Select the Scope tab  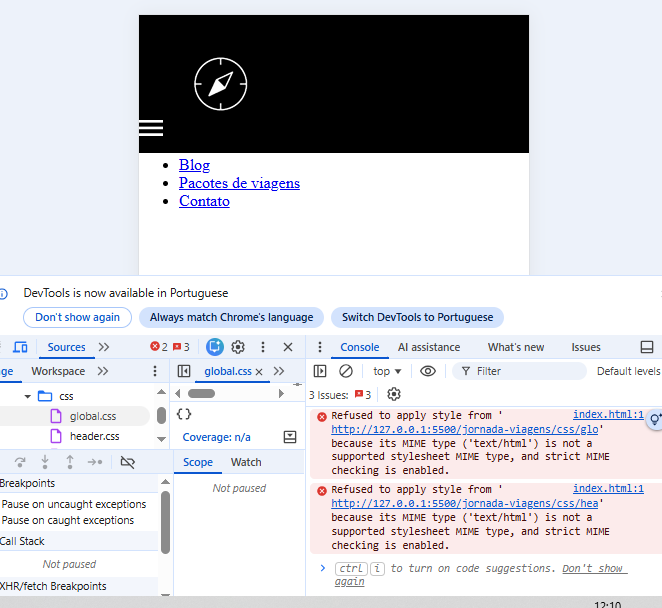coord(198,462)
